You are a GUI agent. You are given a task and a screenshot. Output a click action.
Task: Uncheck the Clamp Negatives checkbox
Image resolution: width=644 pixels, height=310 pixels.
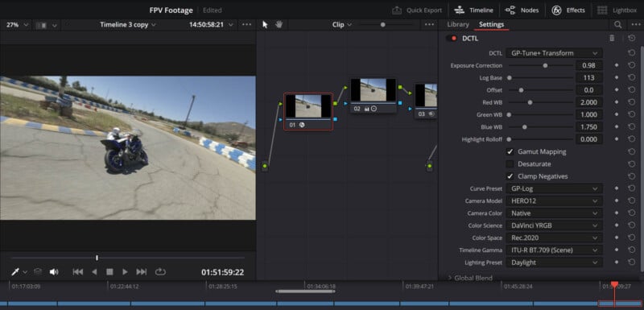pyautogui.click(x=510, y=176)
